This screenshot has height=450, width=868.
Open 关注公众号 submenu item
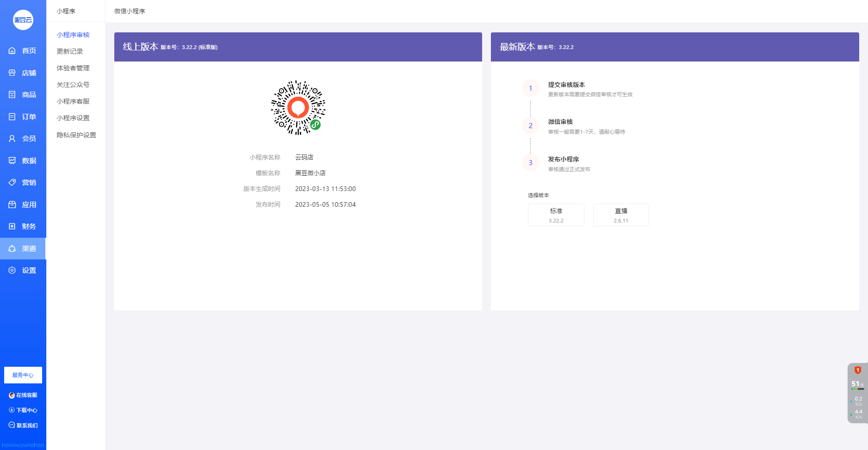73,85
